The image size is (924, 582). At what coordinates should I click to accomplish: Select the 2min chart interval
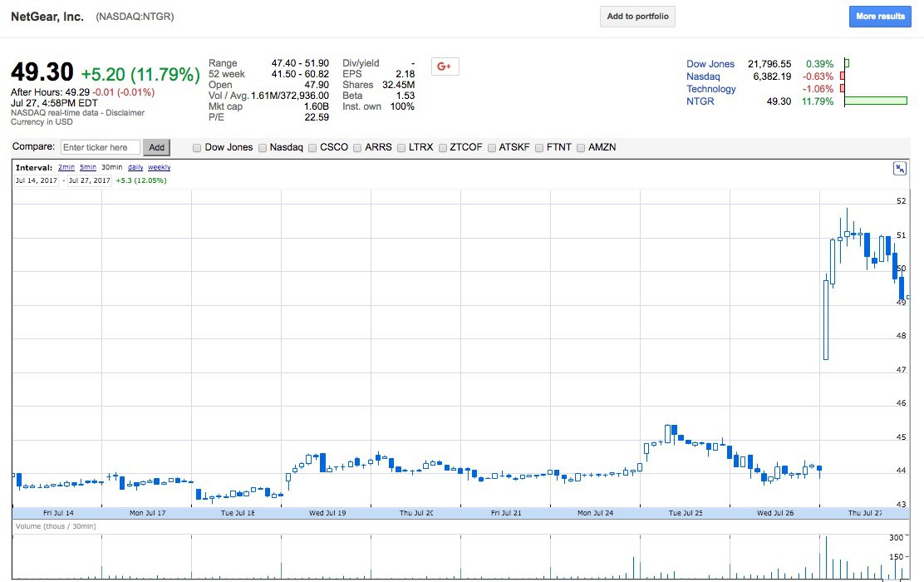point(66,167)
